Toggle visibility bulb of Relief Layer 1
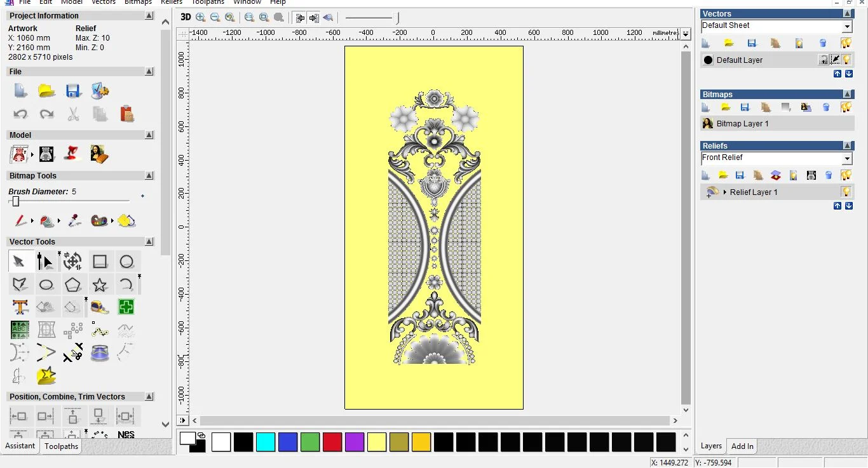868x468 pixels. 846,192
